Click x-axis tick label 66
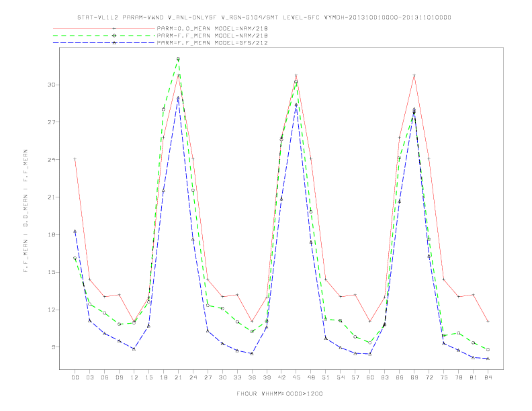The height and width of the screenshot is (411, 532). pos(400,377)
